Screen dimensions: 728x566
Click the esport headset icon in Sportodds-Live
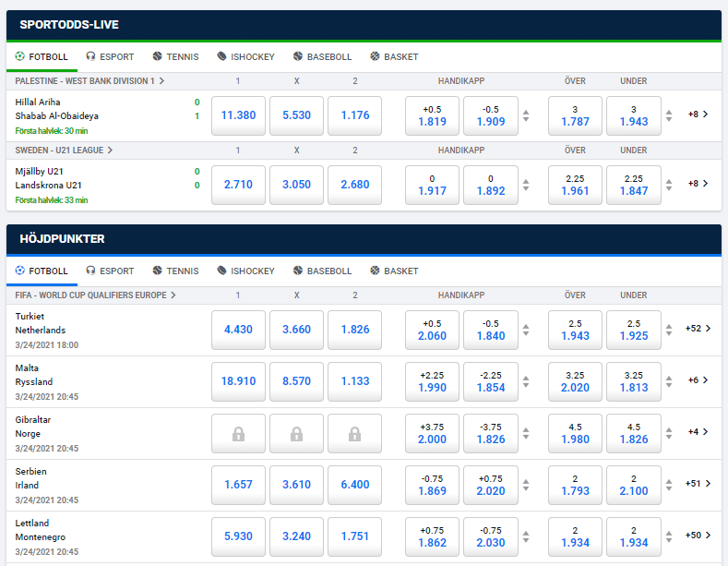(90, 56)
